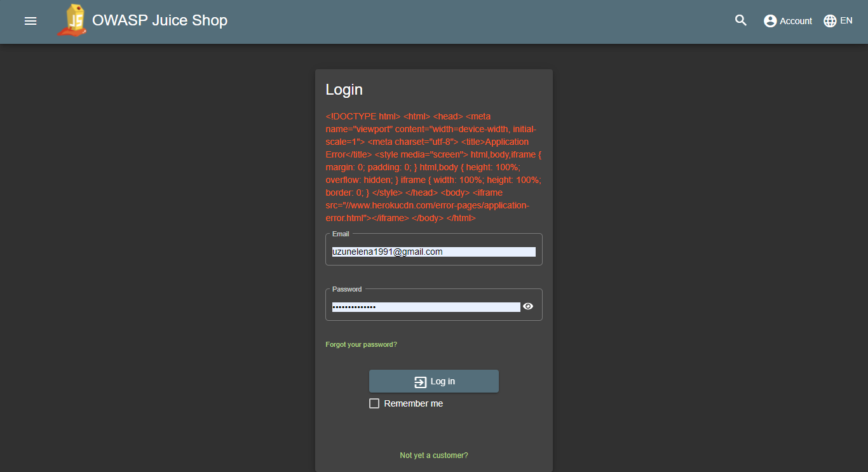Check the Remember me checkbox

[x=374, y=403]
